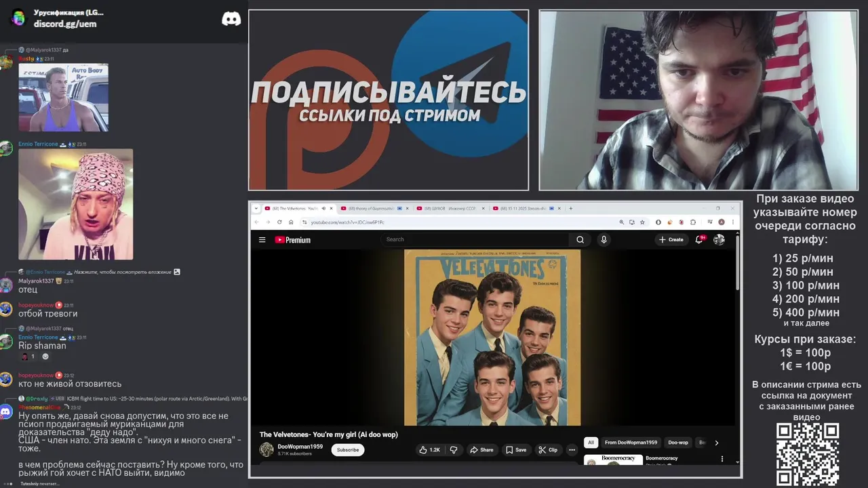868x488 pixels.
Task: Start voice search with the microphone icon
Action: 604,239
